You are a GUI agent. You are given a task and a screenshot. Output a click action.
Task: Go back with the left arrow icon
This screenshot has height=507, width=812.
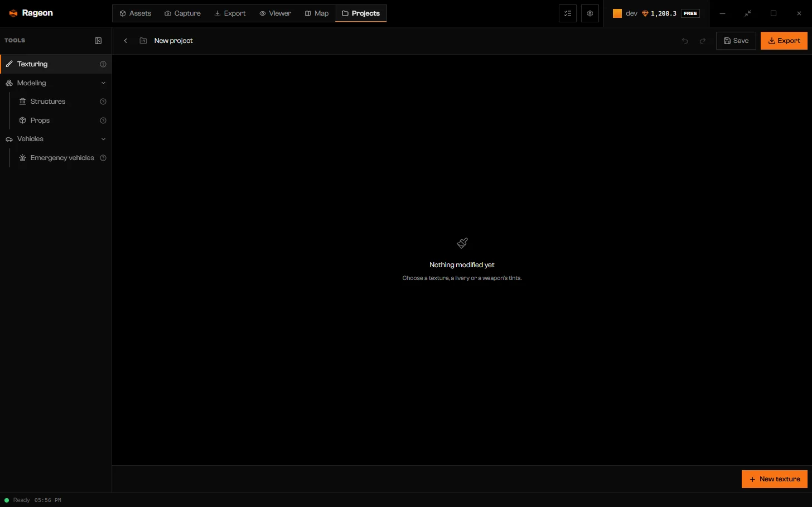(x=125, y=41)
